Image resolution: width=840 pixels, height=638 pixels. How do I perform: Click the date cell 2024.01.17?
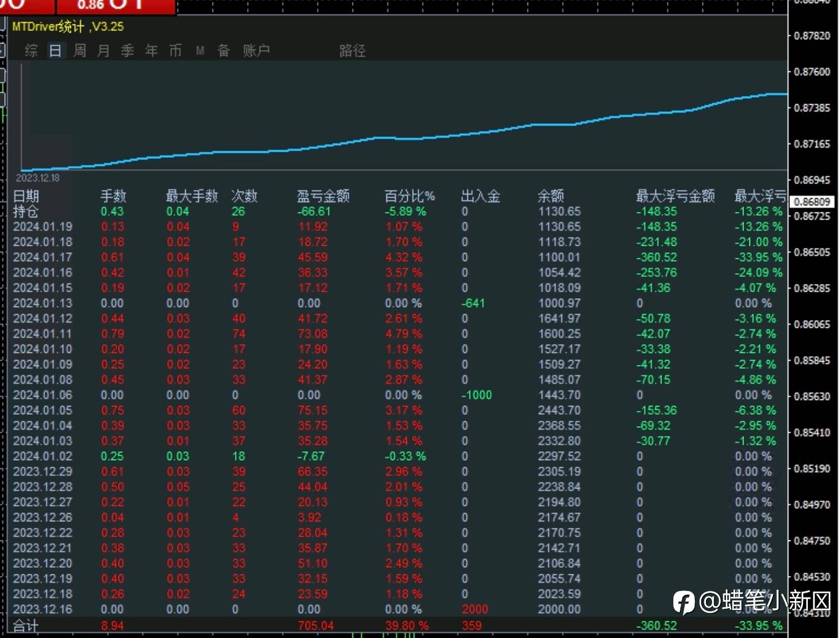pos(43,257)
